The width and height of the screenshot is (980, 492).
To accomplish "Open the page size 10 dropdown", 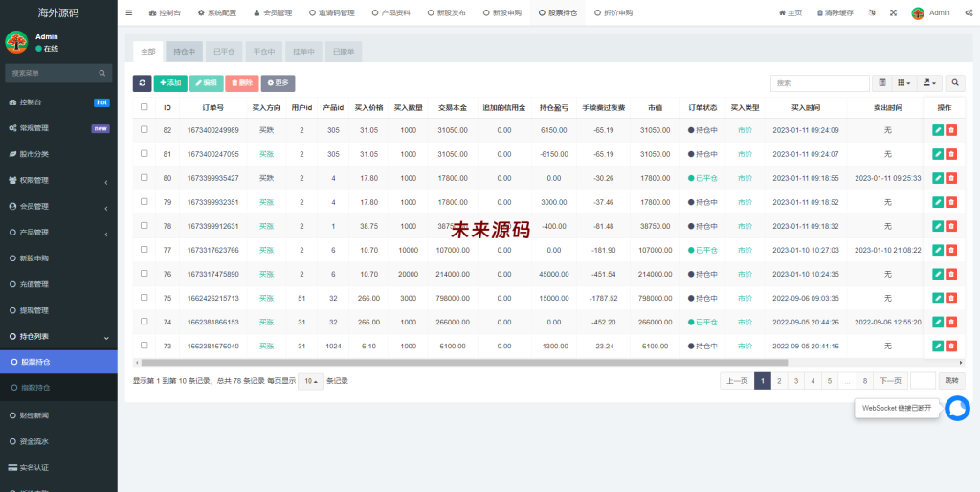I will coord(311,381).
